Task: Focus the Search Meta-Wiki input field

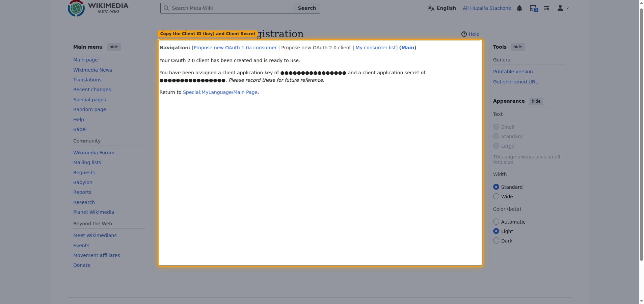Action: pos(227,8)
